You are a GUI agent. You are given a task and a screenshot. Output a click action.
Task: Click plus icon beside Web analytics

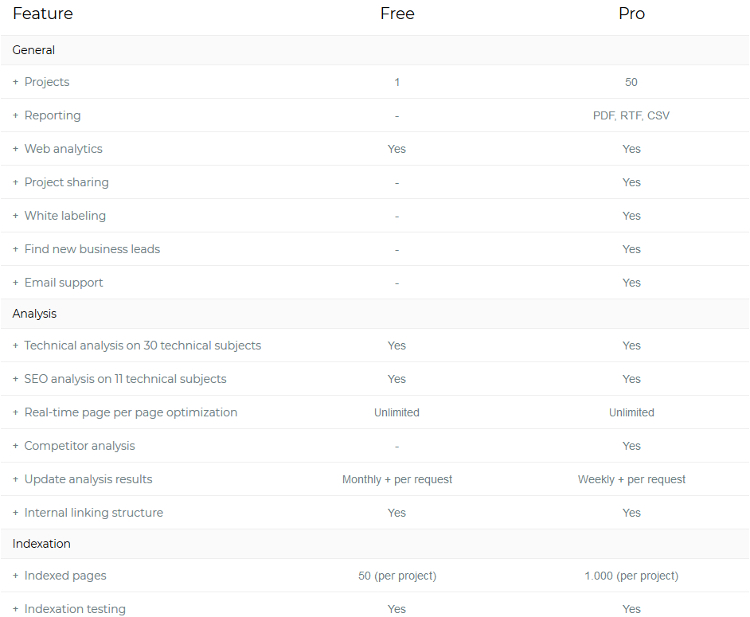coord(15,149)
